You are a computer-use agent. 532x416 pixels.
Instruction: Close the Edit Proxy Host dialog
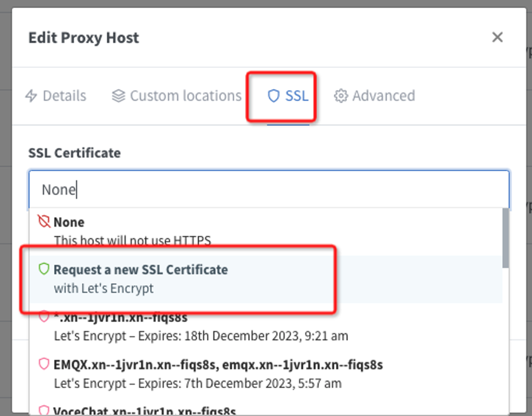[497, 37]
